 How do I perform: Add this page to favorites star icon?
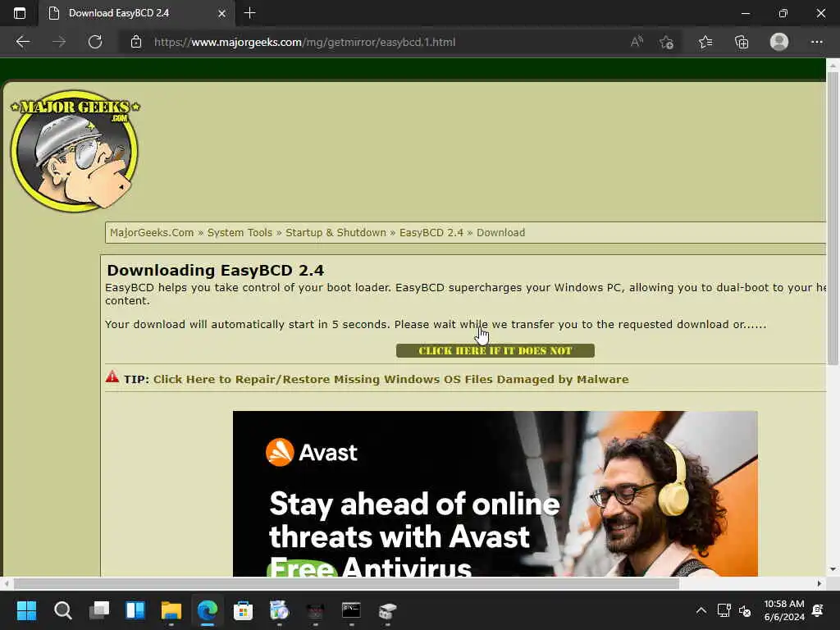666,42
